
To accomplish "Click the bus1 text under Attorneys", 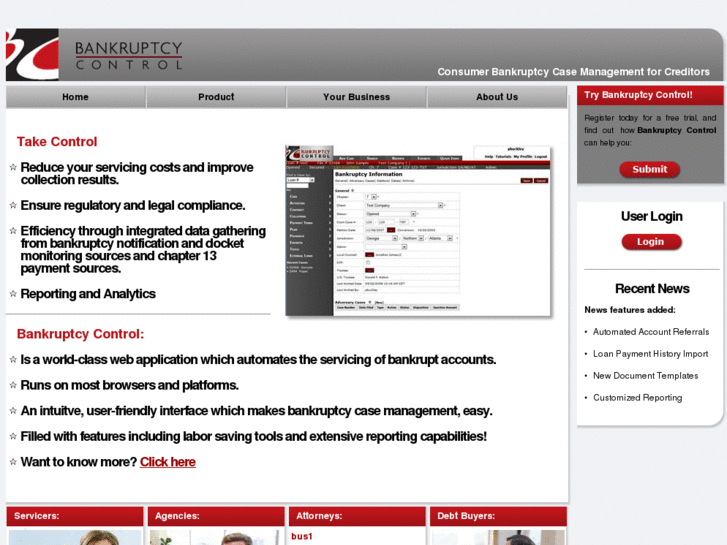I will (x=302, y=536).
